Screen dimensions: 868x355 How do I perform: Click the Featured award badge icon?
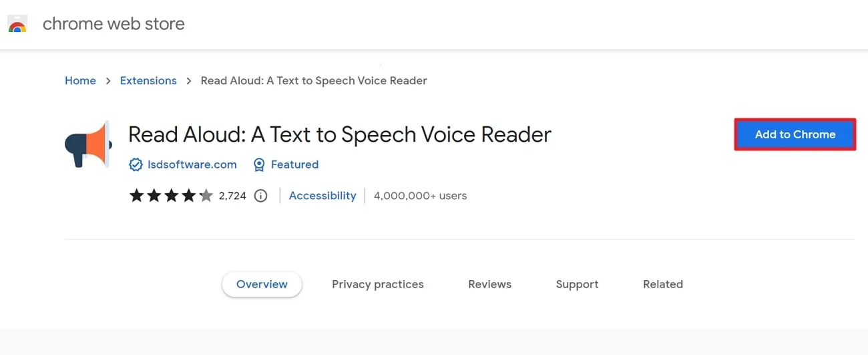[x=259, y=164]
